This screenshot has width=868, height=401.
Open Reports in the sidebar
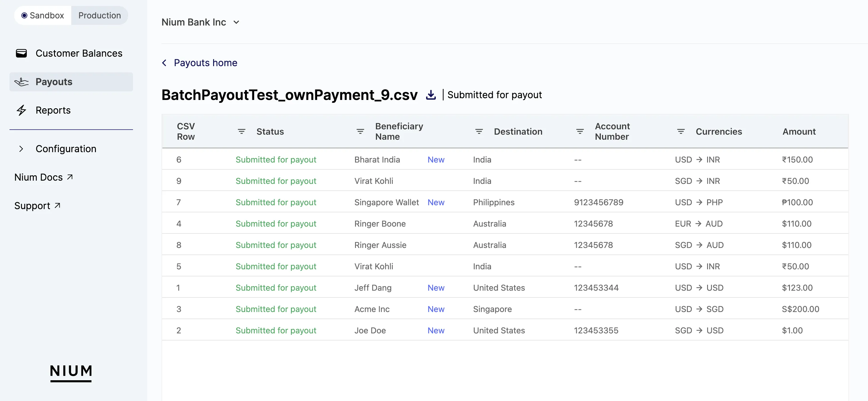coord(71,110)
